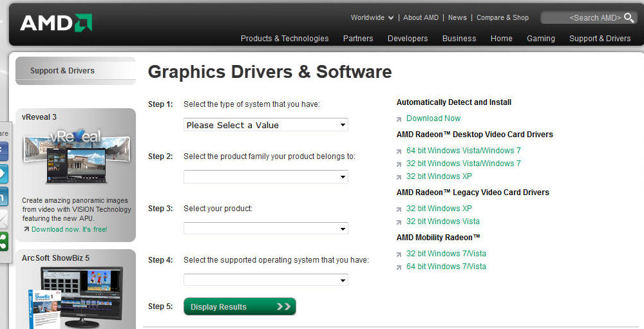Expand the Worldwide region selector
The height and width of the screenshot is (329, 644).
372,17
